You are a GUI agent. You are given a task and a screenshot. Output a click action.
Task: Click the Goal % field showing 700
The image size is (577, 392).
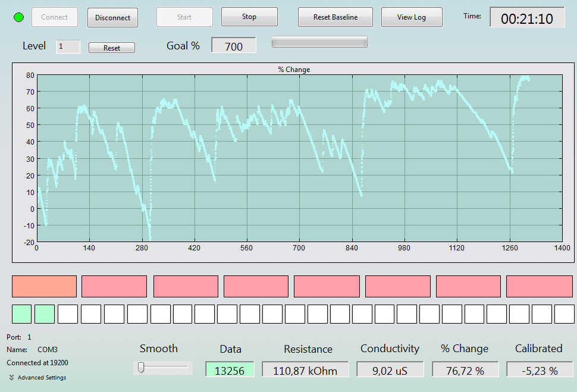(x=234, y=45)
